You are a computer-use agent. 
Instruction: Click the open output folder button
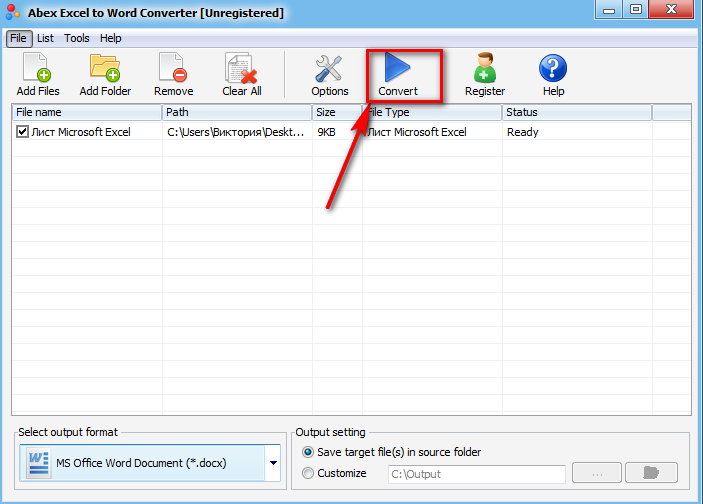coord(651,473)
